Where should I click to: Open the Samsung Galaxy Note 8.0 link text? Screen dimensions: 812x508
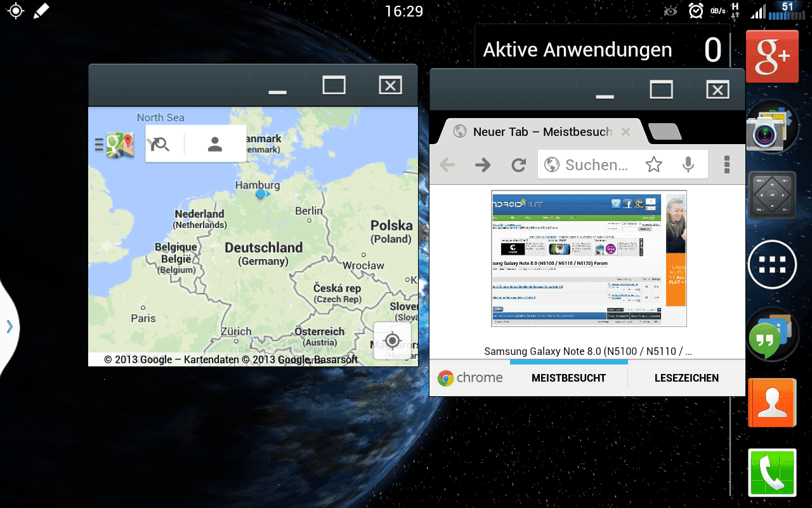(587, 351)
